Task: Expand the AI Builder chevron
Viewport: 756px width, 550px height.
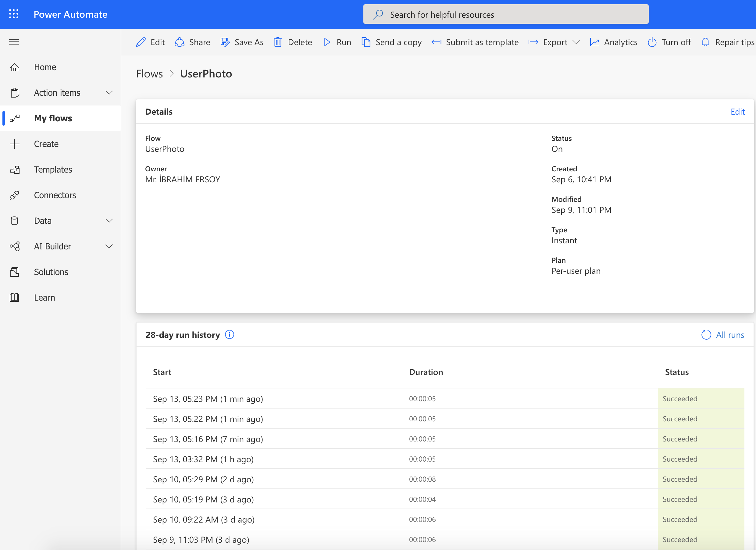Action: click(109, 246)
